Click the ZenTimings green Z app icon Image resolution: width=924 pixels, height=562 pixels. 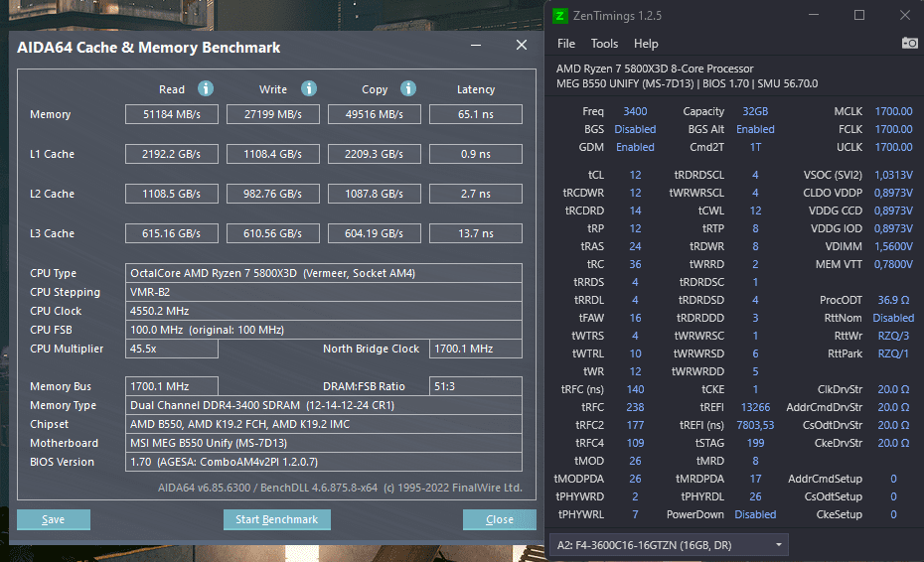(559, 15)
